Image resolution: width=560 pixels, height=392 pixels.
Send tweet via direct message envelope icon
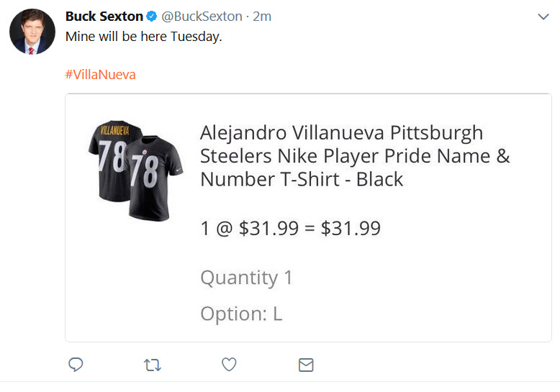pos(306,365)
